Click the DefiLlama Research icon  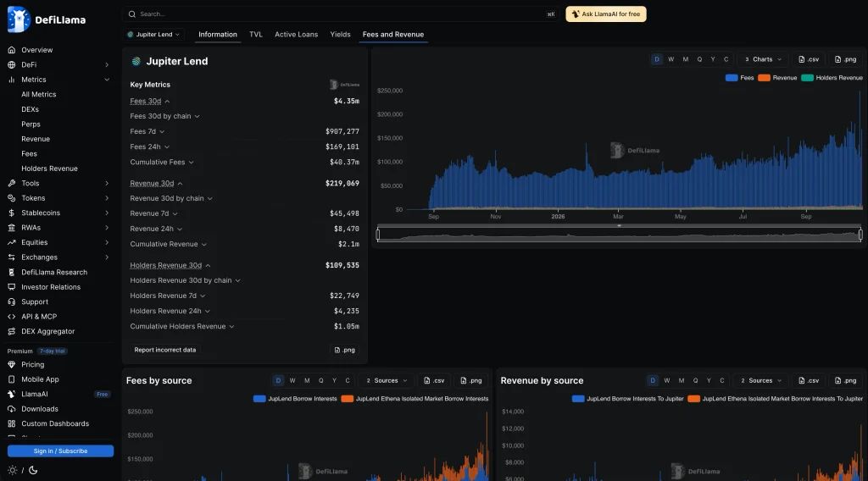(x=12, y=272)
